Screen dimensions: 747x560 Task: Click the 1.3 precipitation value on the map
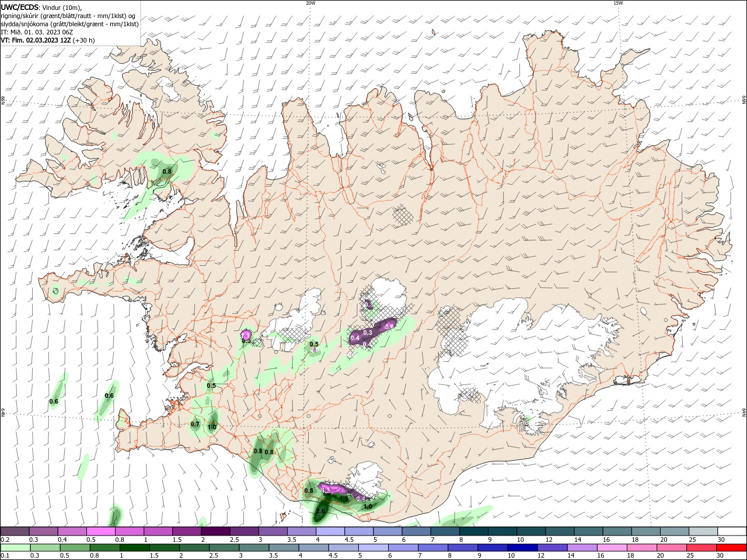[x=344, y=499]
